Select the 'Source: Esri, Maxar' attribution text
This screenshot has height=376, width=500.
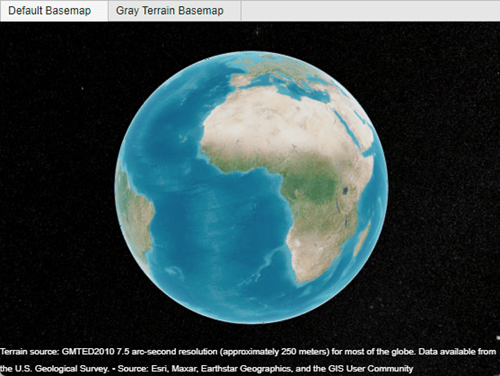(265, 369)
